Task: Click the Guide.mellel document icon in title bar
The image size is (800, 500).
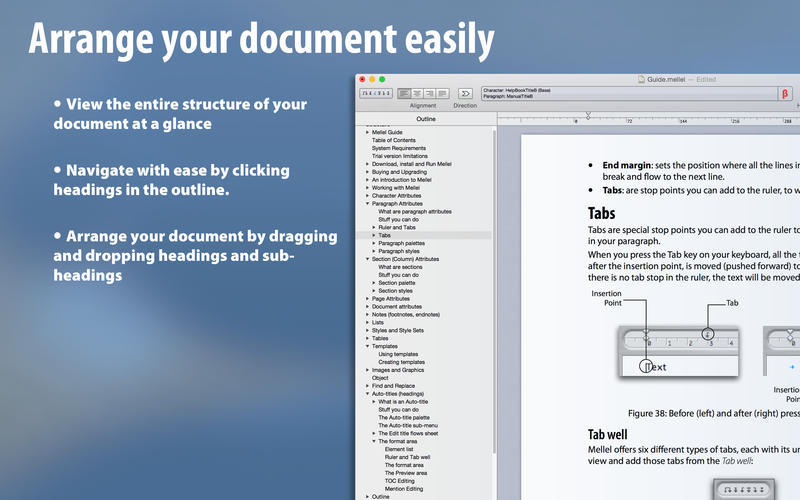Action: (x=642, y=78)
